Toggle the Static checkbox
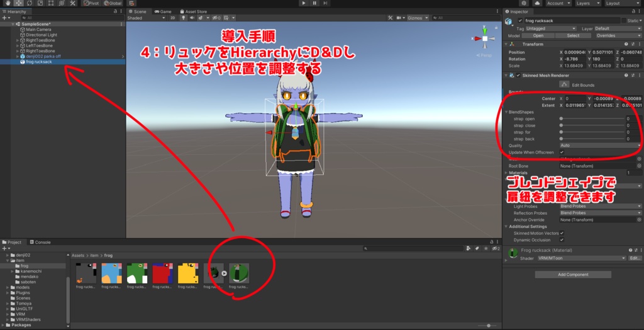The height and width of the screenshot is (330, 644). (625, 21)
